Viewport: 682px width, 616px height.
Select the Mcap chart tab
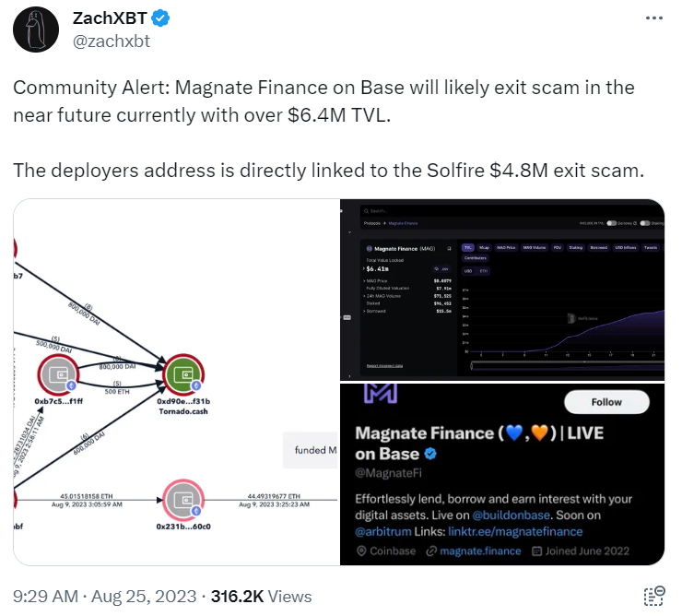pyautogui.click(x=484, y=247)
